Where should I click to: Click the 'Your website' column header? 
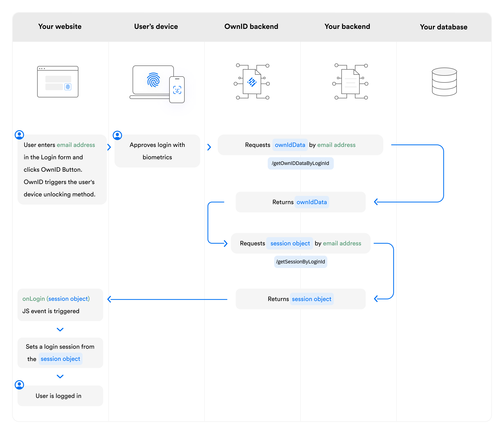point(60,27)
